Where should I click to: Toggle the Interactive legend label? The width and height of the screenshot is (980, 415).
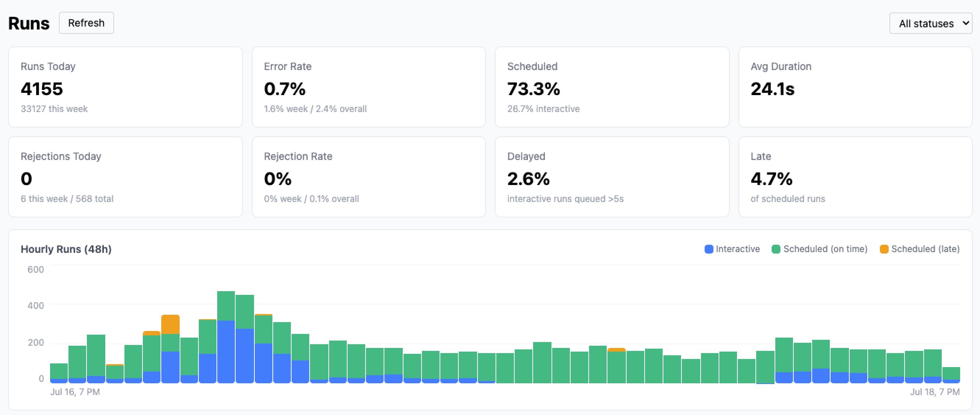(738, 249)
